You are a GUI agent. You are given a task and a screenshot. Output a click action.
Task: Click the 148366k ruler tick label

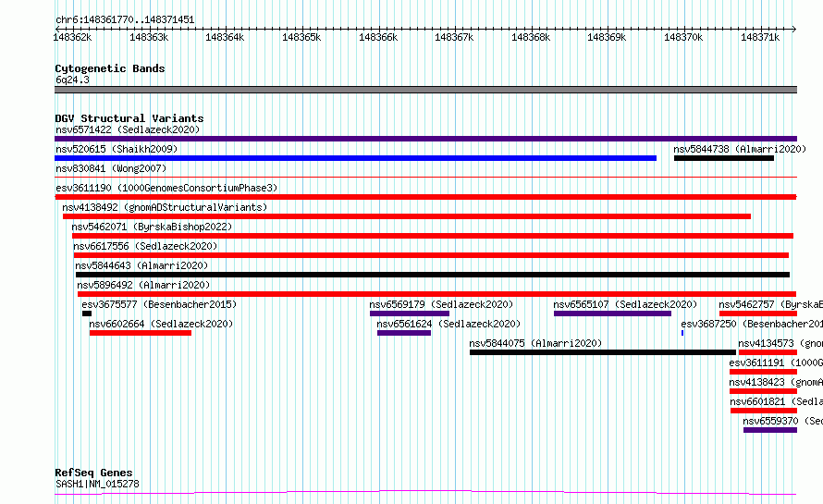click(x=378, y=37)
